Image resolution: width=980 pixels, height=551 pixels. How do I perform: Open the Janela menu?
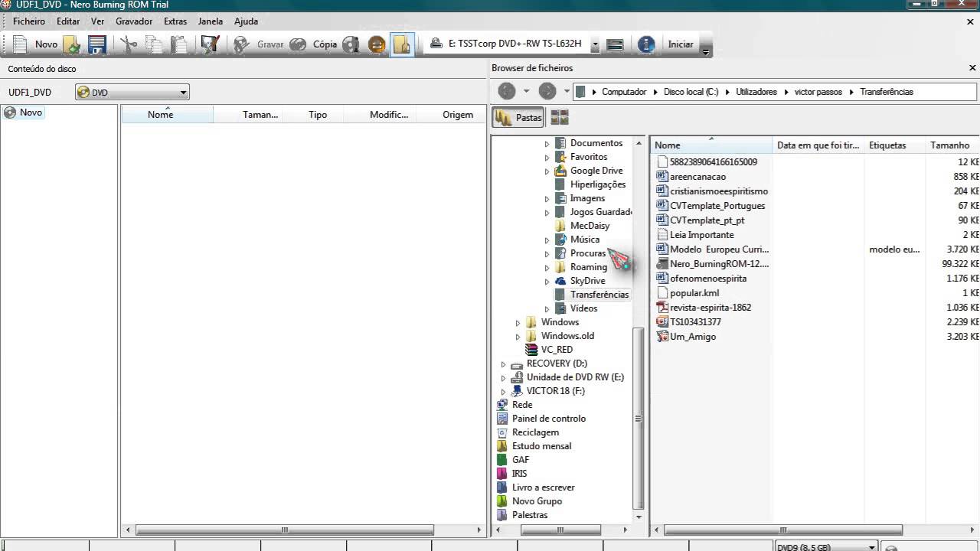(x=211, y=21)
